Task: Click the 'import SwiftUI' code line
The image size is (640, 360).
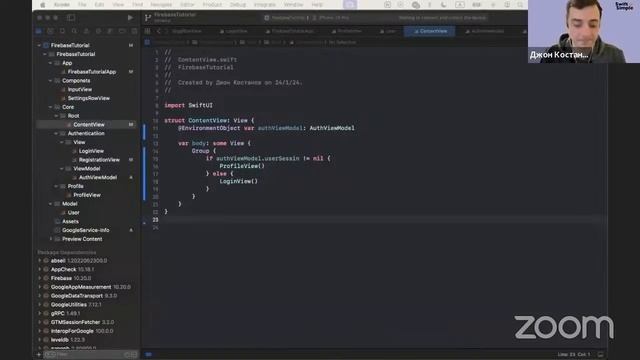Action: (x=189, y=105)
